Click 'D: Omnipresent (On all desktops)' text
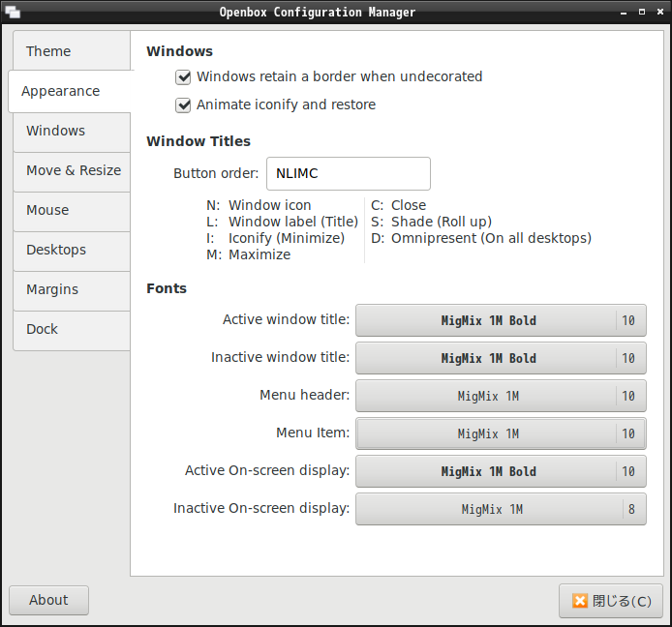 tap(481, 238)
